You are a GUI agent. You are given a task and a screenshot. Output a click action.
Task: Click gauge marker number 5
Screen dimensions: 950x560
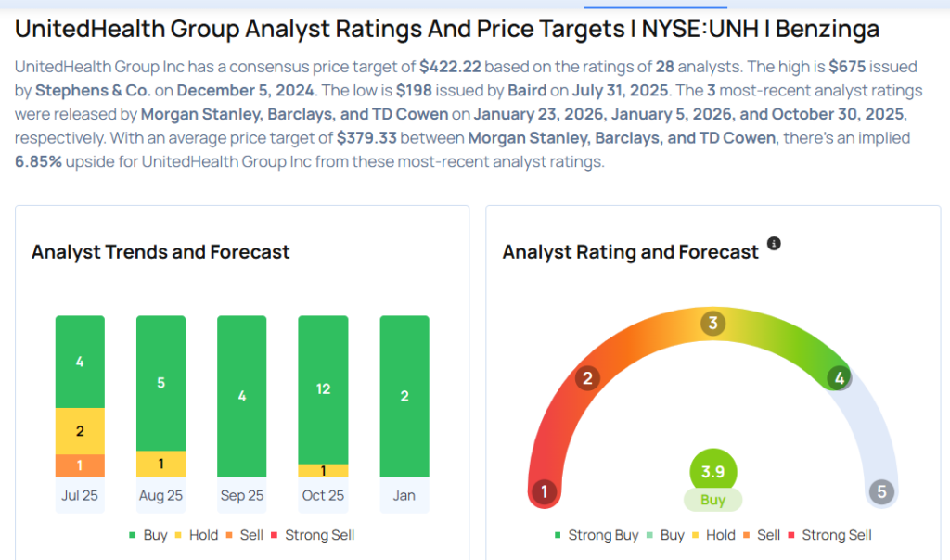click(880, 491)
